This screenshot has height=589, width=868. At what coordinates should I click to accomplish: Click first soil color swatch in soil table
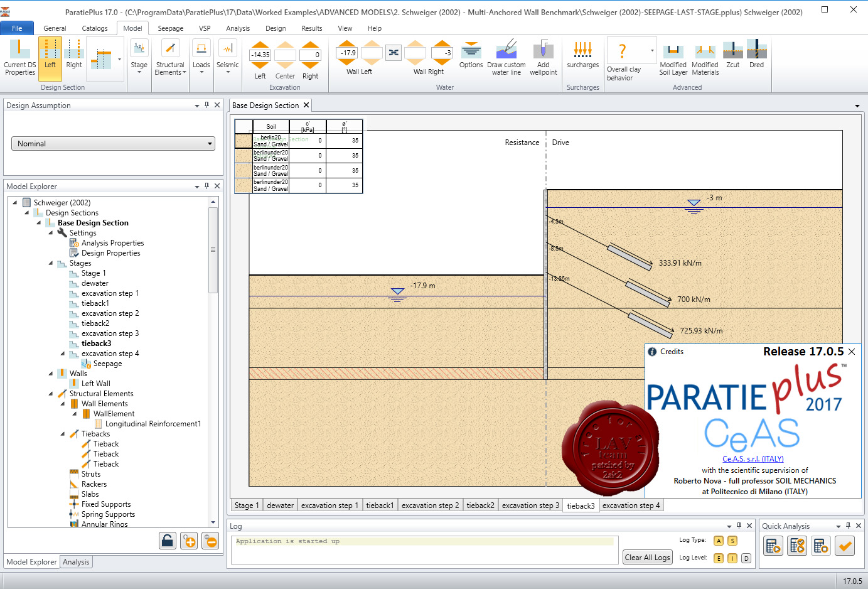[244, 141]
